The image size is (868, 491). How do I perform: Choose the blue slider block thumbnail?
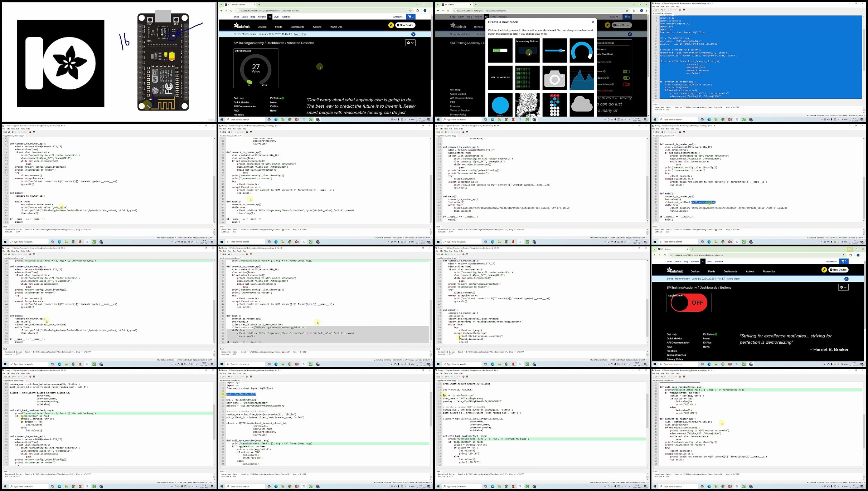[x=554, y=51]
